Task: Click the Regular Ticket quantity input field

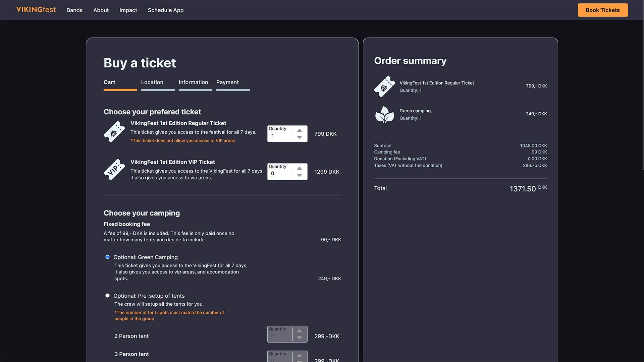Action: point(280,134)
